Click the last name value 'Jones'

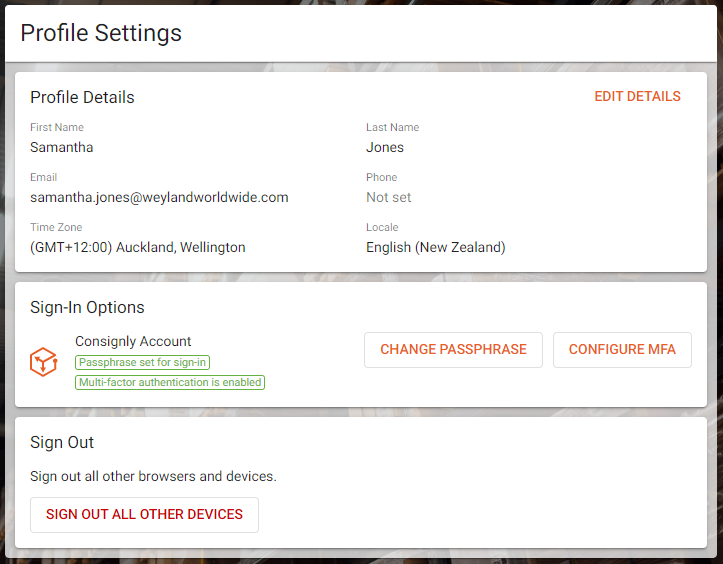(385, 148)
